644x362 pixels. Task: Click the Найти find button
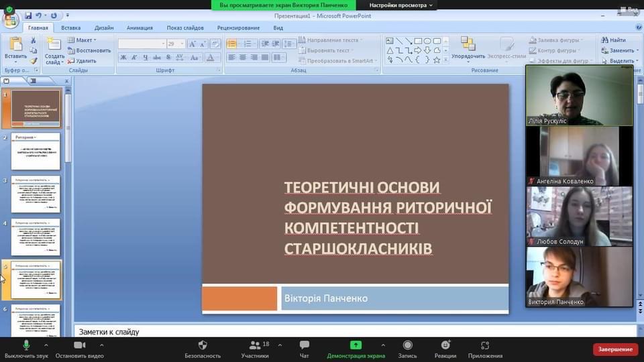613,40
